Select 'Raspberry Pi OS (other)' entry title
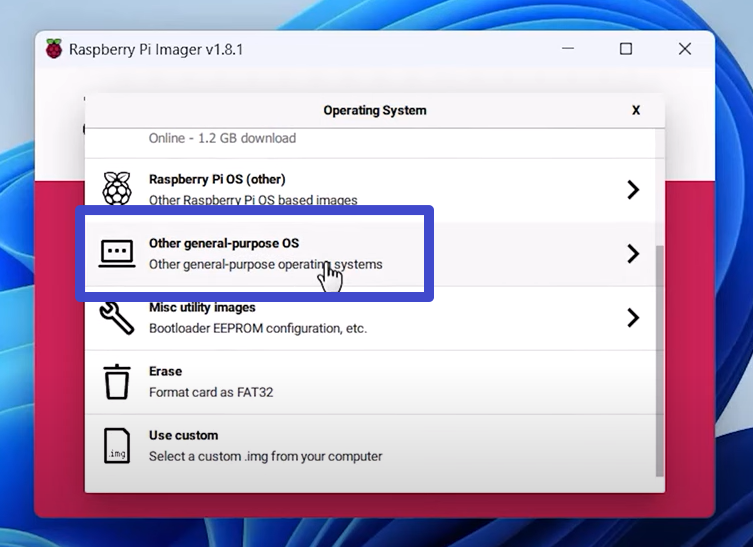753x547 pixels. click(x=217, y=179)
